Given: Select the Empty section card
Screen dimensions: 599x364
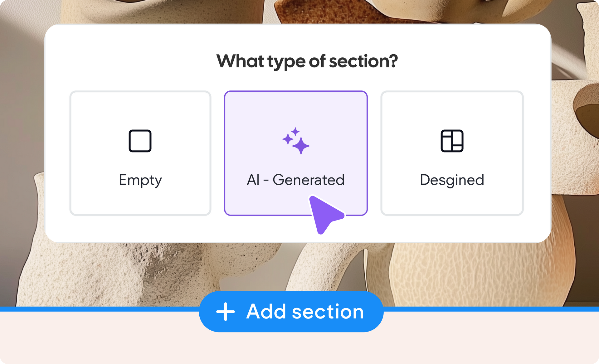Looking at the screenshot, I should point(140,153).
